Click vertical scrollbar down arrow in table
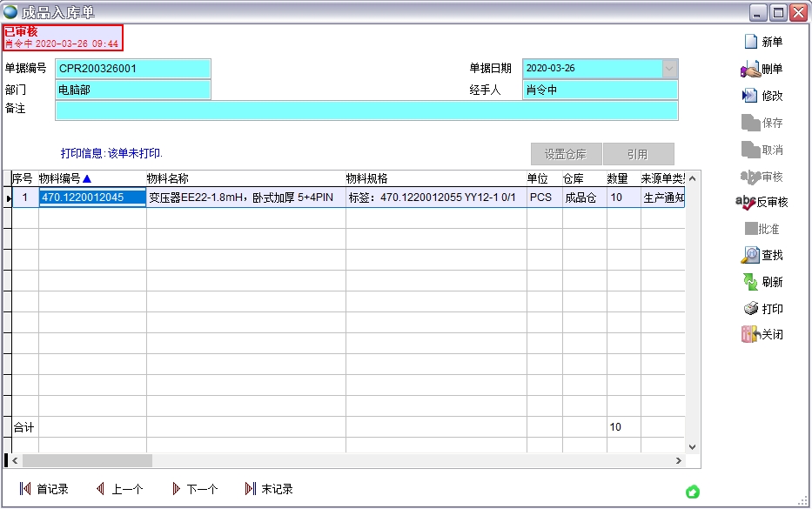The width and height of the screenshot is (812, 509). coord(693,446)
